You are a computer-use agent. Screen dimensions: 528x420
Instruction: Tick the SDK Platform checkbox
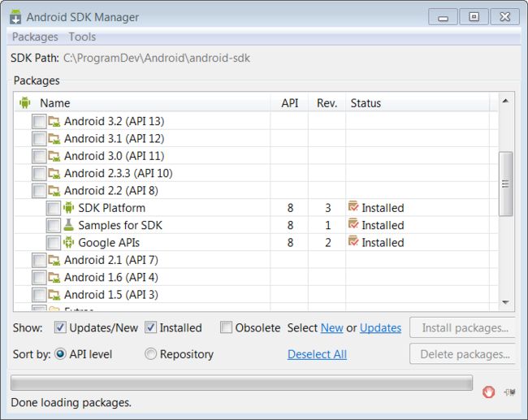click(x=53, y=208)
